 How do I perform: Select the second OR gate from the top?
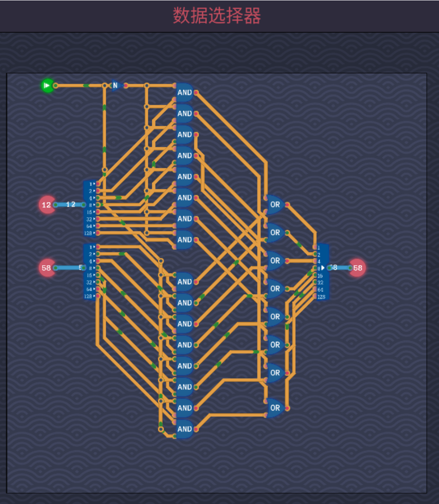[275, 233]
